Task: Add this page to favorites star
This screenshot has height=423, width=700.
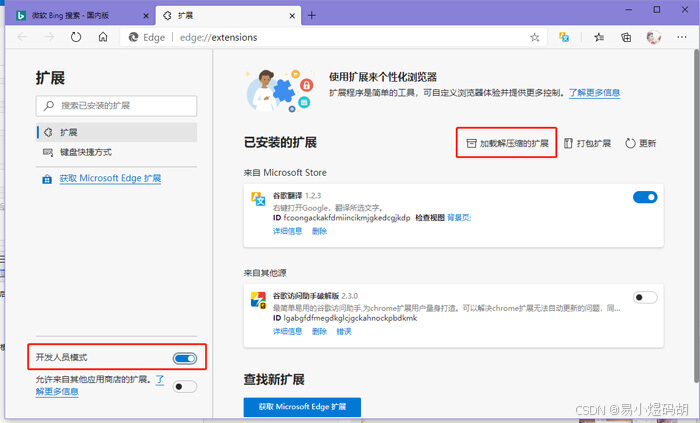Action: coord(535,37)
